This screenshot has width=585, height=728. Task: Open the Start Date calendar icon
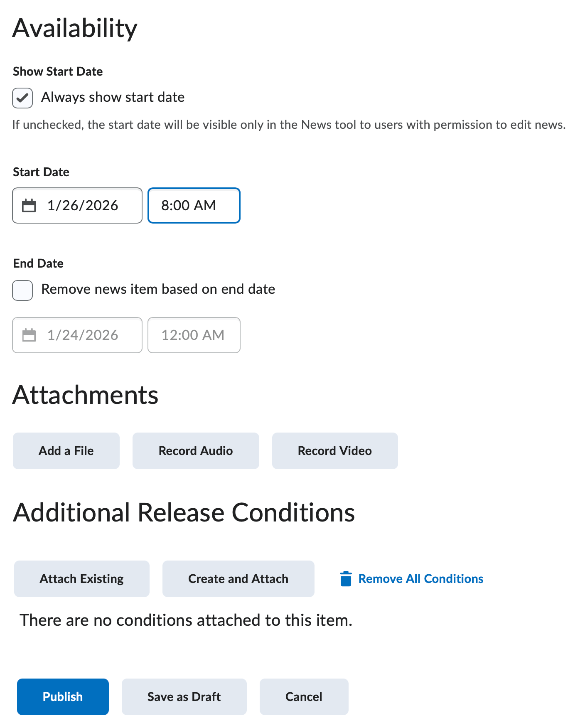click(x=29, y=205)
